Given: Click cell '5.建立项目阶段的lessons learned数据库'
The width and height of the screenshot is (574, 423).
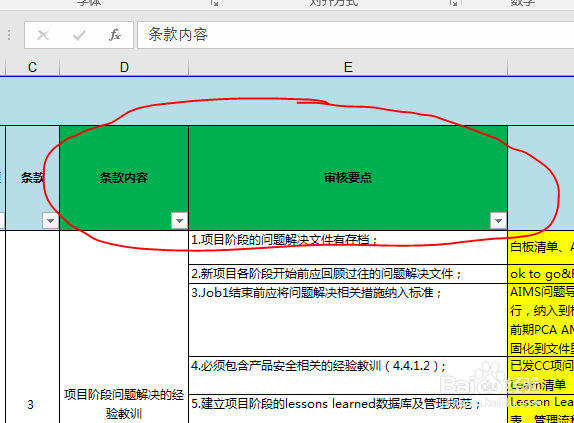Looking at the screenshot, I should [348, 409].
